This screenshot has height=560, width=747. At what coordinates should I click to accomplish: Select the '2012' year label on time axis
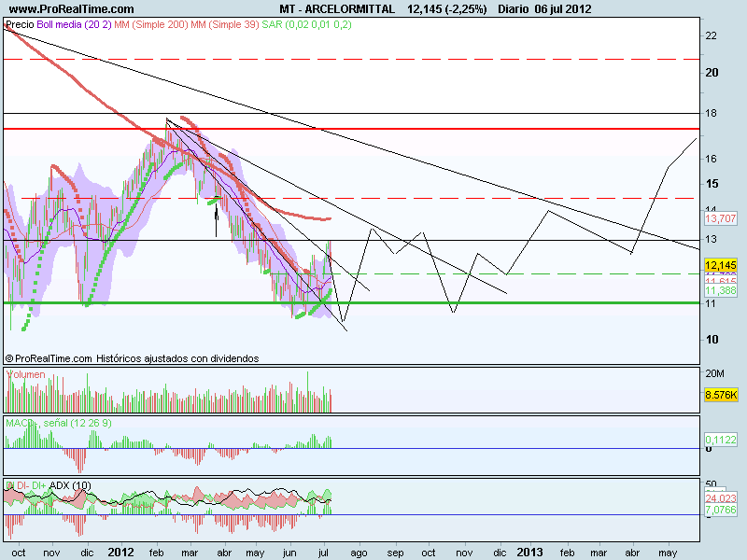pos(120,553)
